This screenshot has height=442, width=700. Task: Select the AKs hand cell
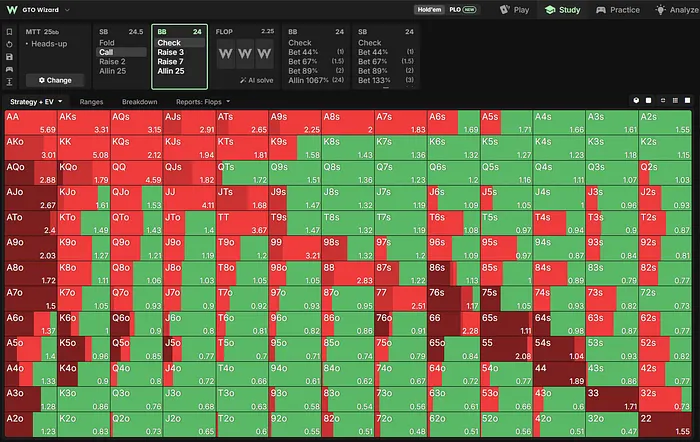tap(84, 123)
